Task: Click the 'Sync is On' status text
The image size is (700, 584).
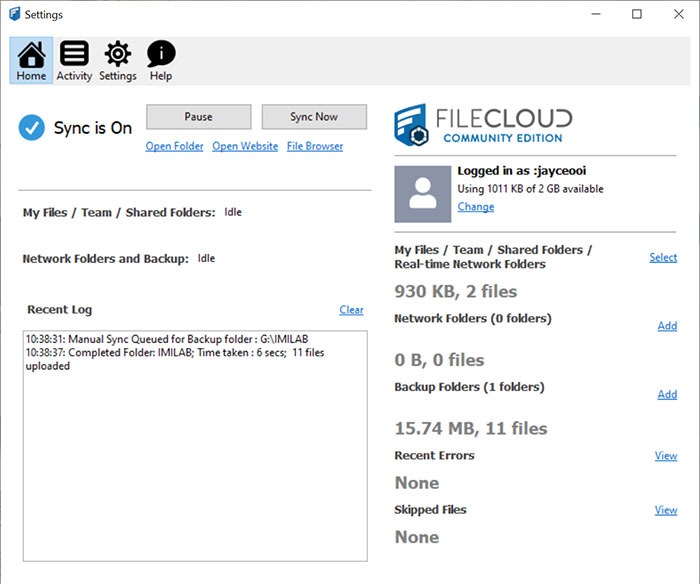Action: [93, 128]
